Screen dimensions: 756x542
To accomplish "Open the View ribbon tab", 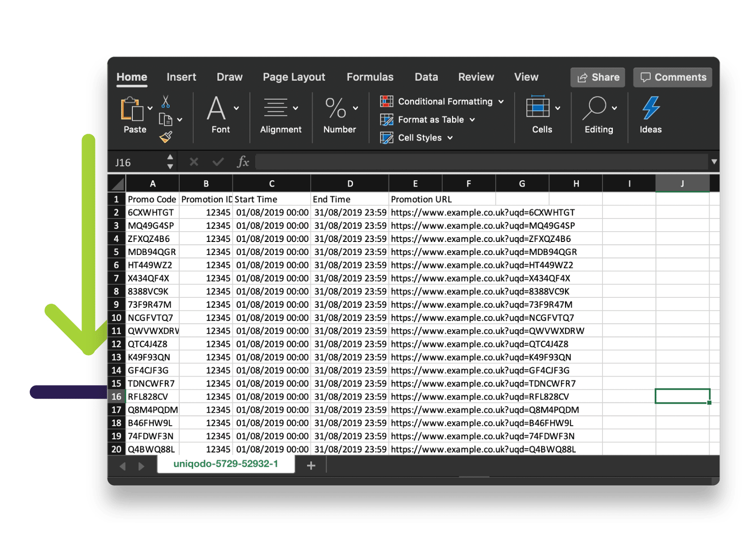I will (526, 77).
